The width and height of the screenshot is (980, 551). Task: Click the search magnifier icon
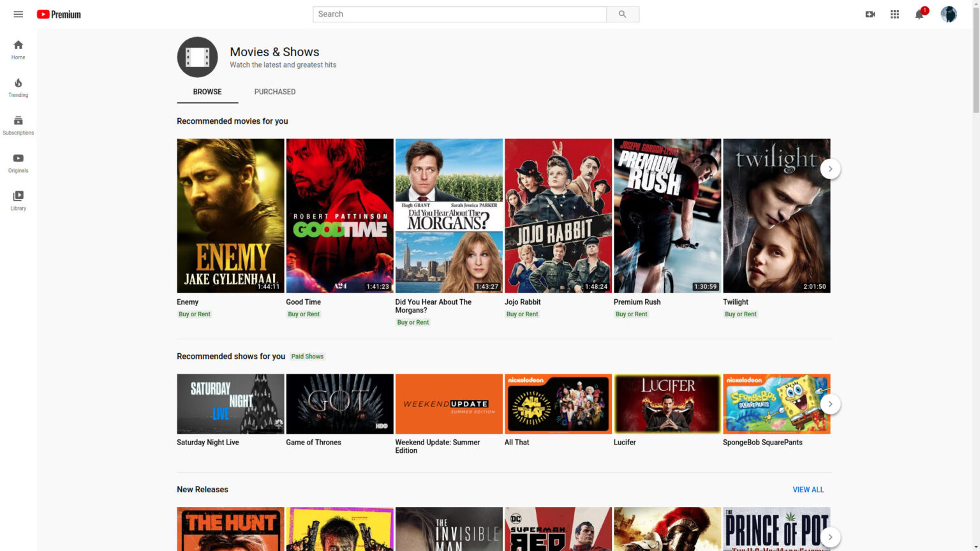(x=622, y=13)
